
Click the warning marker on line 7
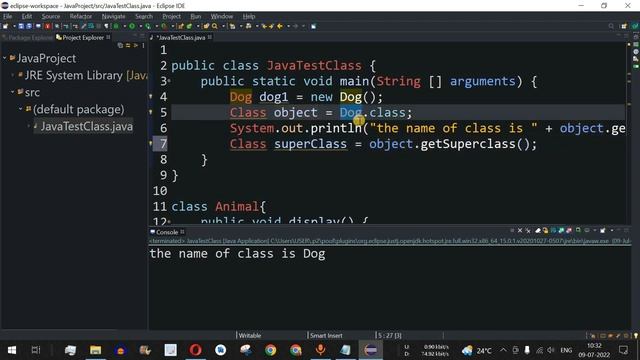[151, 144]
